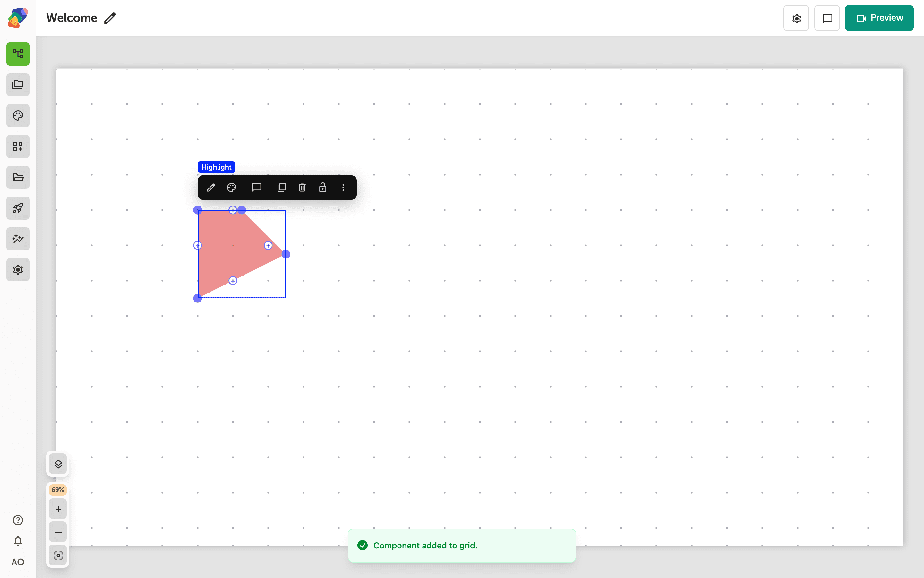Add a point on the shape's bottom edge
This screenshot has width=924, height=578.
(x=233, y=281)
